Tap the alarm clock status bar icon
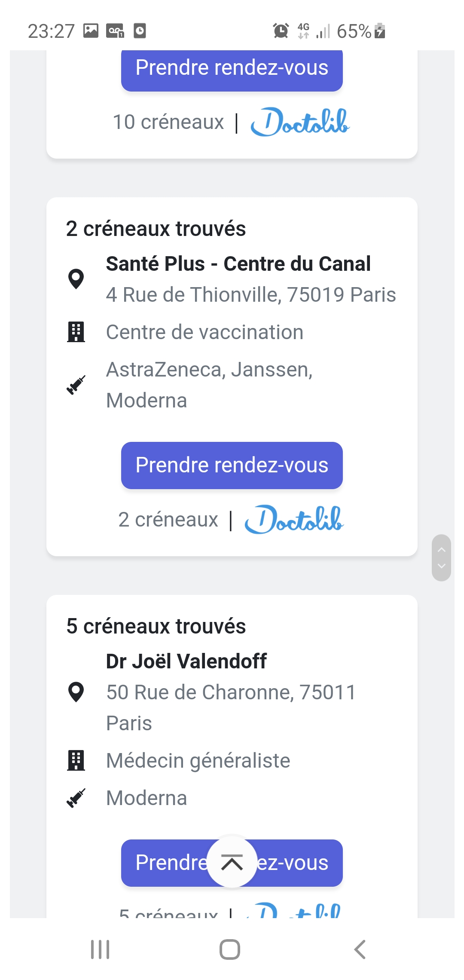This screenshot has width=464, height=980. 281,31
